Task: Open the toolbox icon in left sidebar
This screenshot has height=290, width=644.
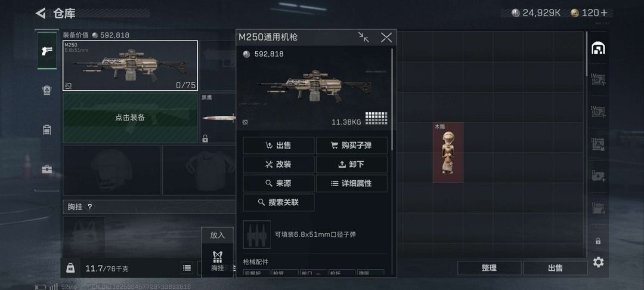Action: (47, 169)
